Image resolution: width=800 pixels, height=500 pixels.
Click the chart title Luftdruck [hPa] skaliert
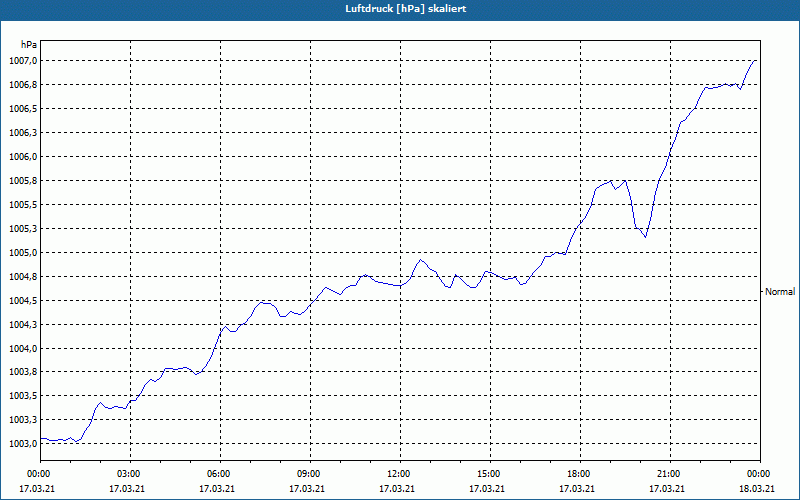coord(406,9)
